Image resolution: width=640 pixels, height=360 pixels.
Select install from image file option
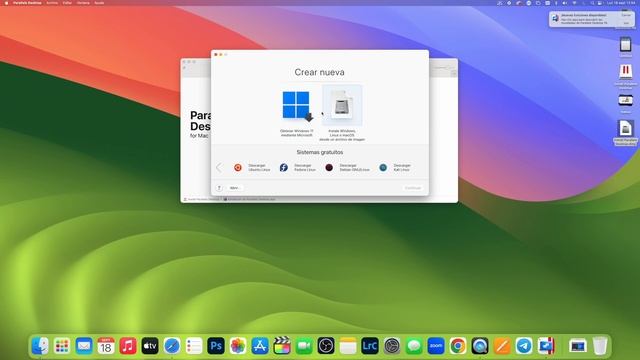342,113
